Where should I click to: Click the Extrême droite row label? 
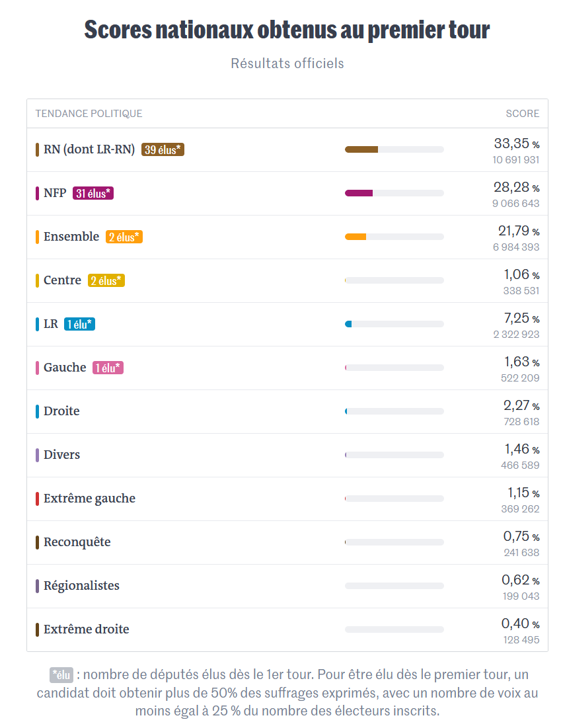pos(87,629)
